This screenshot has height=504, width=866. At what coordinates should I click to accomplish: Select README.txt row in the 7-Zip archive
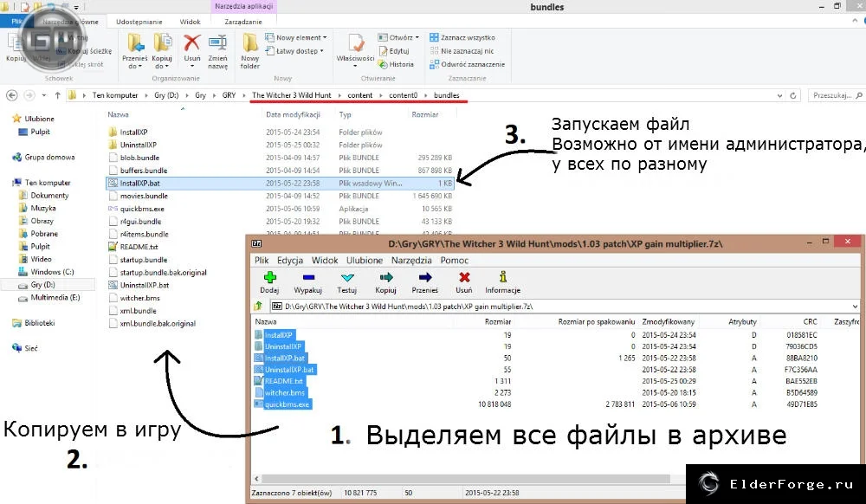[283, 381]
